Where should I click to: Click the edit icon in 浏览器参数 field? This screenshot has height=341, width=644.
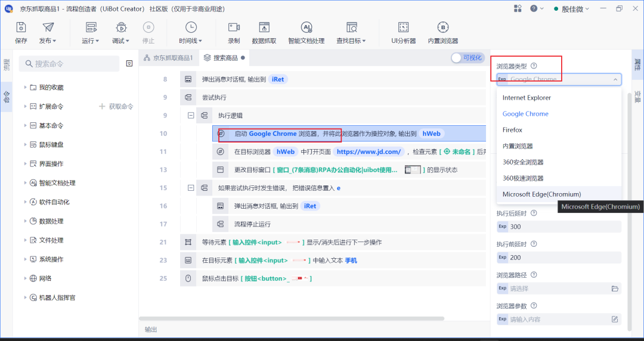tap(615, 319)
